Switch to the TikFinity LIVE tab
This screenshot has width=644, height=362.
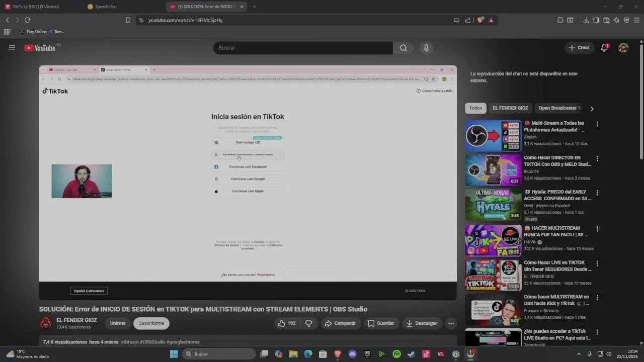[x=36, y=7]
